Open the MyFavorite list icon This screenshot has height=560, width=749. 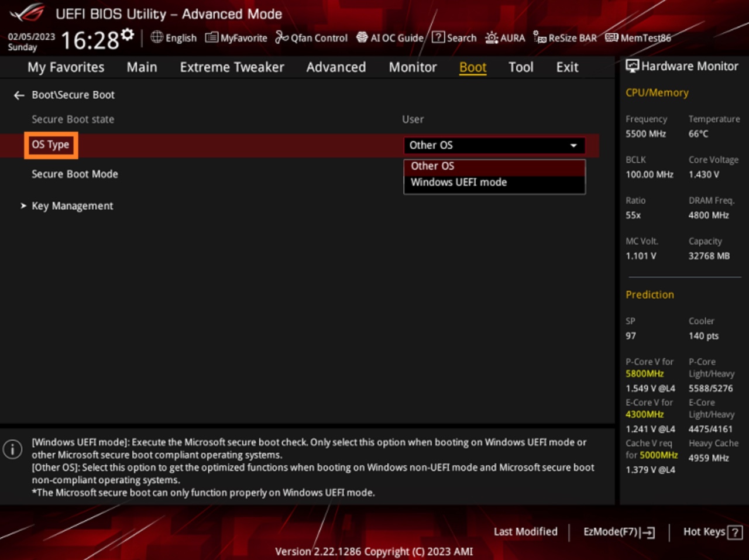[x=211, y=37]
